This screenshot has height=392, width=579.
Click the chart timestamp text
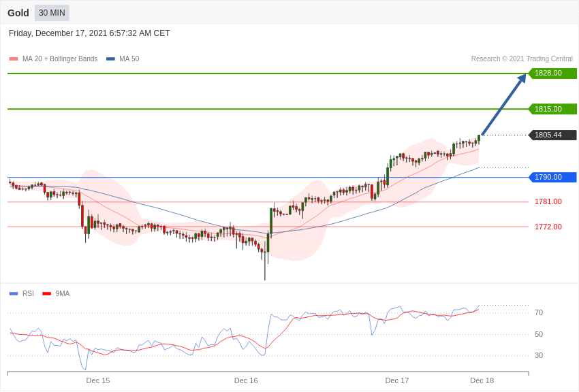[x=89, y=33]
